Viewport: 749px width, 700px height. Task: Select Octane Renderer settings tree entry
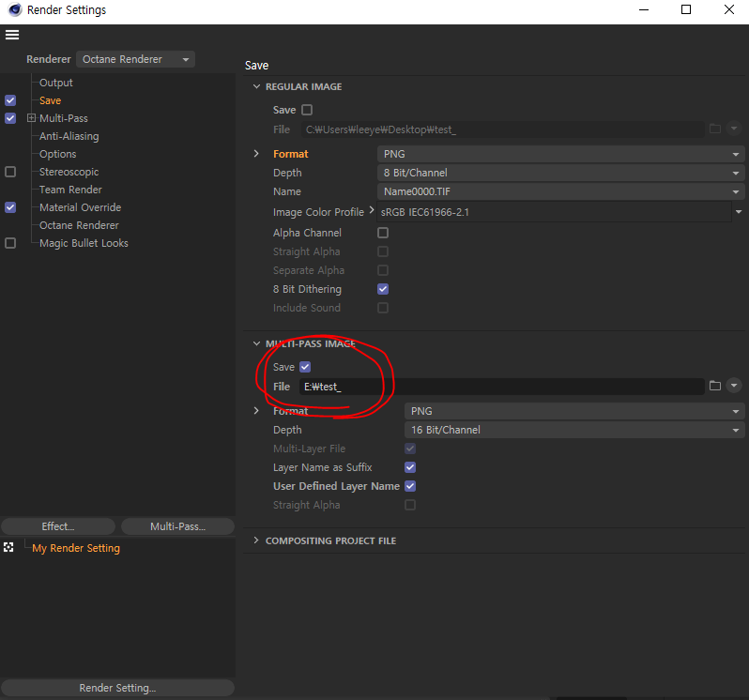(x=79, y=225)
